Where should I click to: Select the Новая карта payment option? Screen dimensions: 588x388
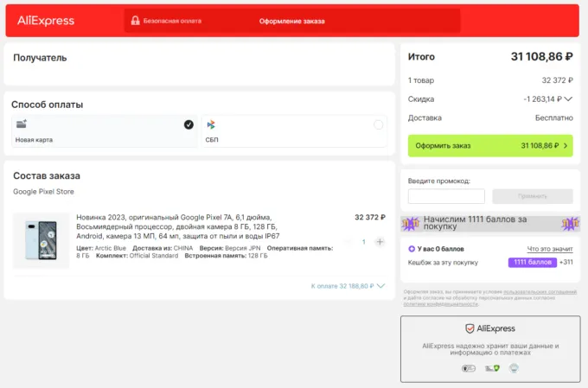point(103,130)
